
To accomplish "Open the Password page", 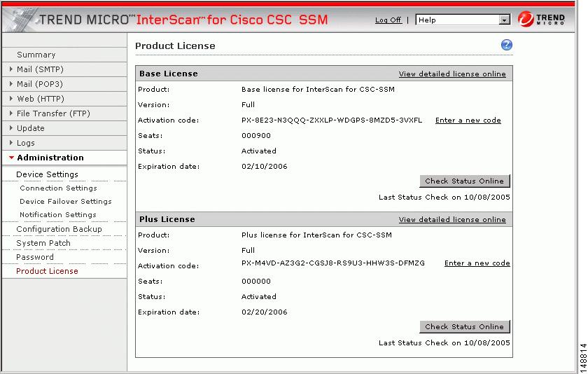I will coord(35,257).
